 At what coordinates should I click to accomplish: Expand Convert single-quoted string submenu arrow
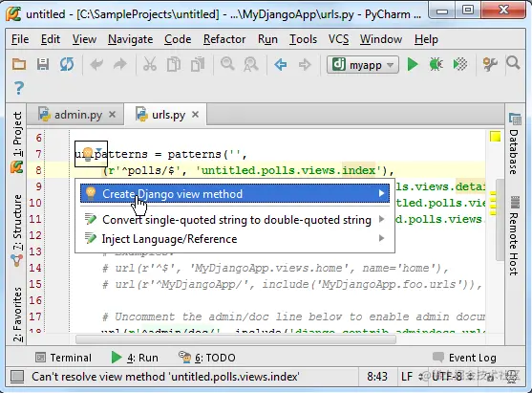381,219
